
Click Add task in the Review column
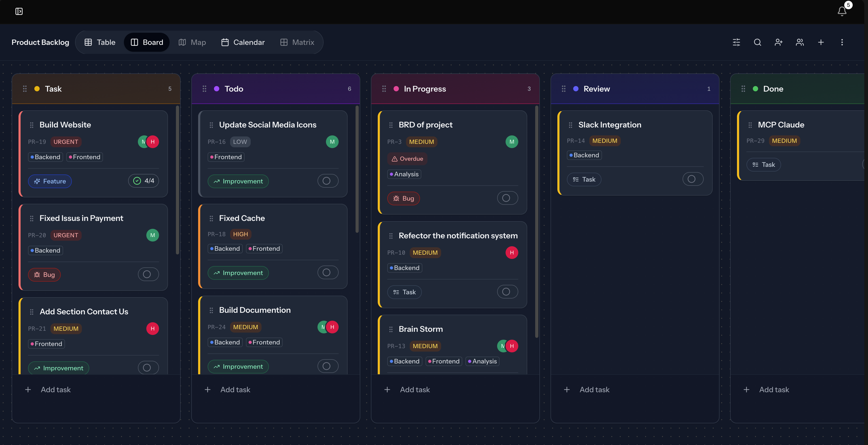(594, 390)
